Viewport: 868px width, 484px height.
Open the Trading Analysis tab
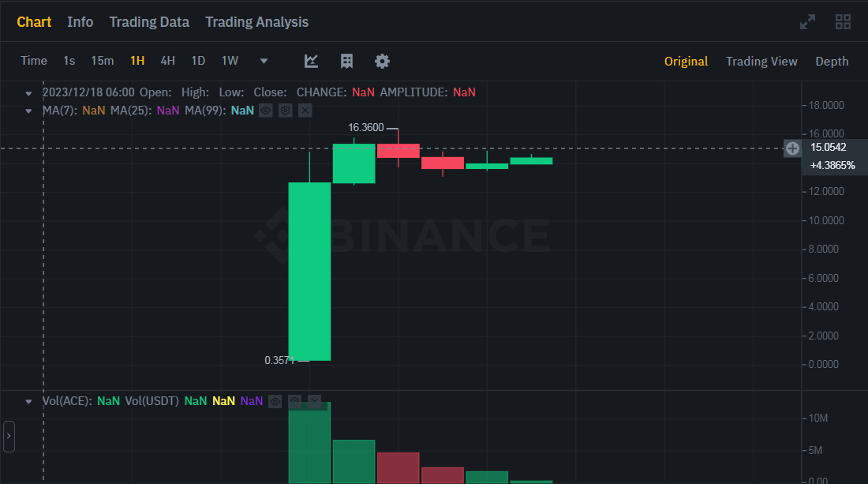point(256,22)
